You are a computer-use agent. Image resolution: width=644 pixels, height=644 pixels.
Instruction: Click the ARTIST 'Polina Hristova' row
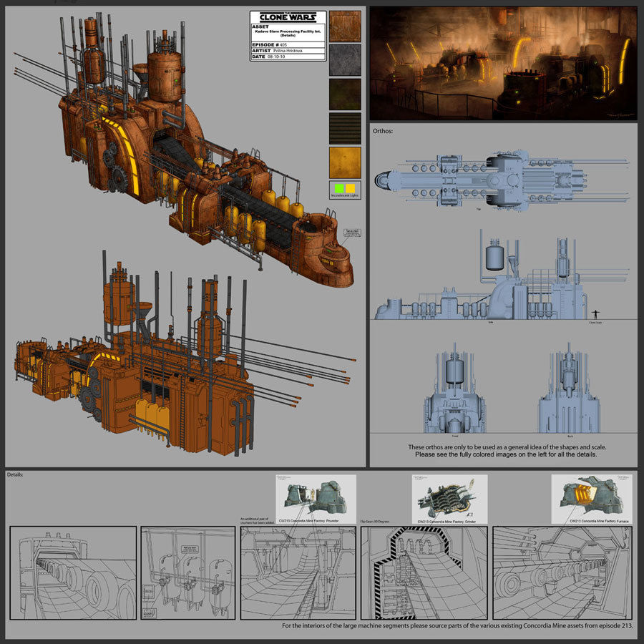(288, 51)
